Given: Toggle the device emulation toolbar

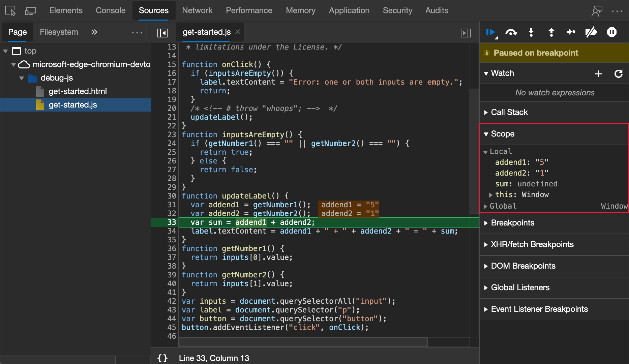Looking at the screenshot, I should (31, 10).
